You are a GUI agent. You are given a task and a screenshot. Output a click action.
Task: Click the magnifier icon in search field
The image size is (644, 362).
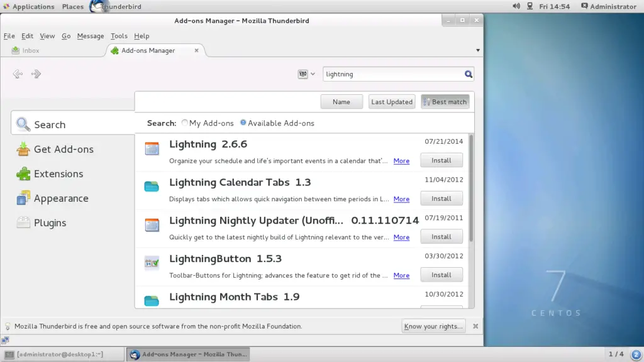(468, 74)
